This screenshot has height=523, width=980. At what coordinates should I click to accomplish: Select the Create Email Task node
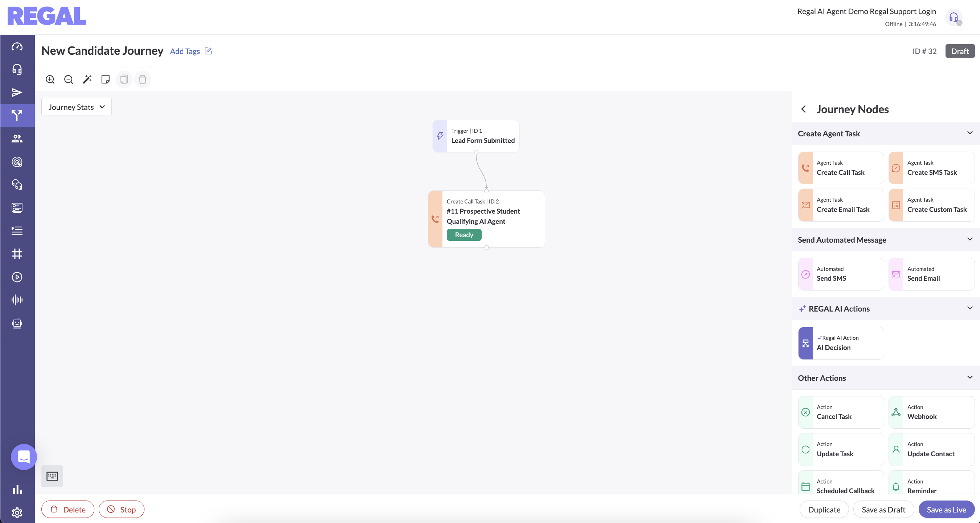click(841, 205)
